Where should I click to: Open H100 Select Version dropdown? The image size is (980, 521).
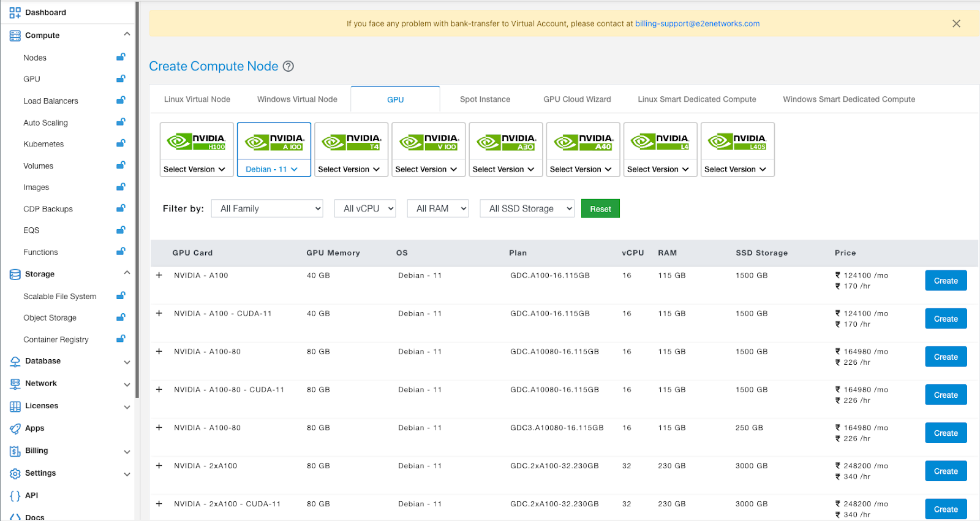pyautogui.click(x=195, y=169)
